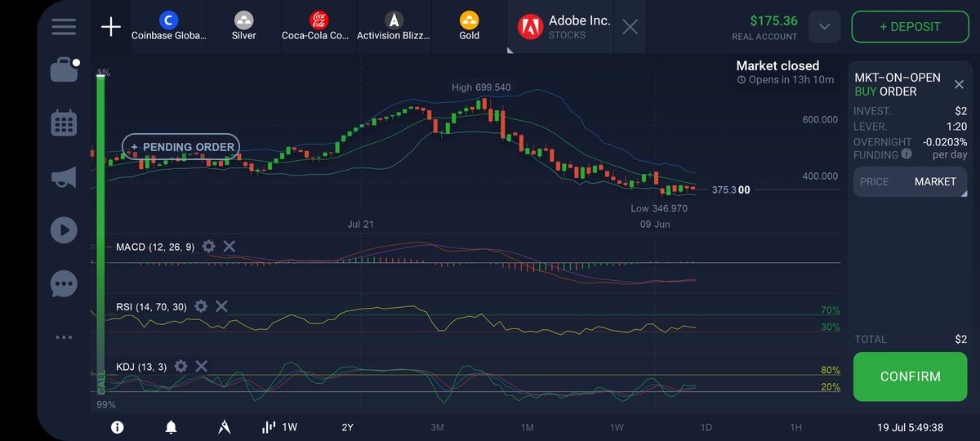Open the chat support bubble icon
This screenshot has height=441, width=980.
coord(64,284)
